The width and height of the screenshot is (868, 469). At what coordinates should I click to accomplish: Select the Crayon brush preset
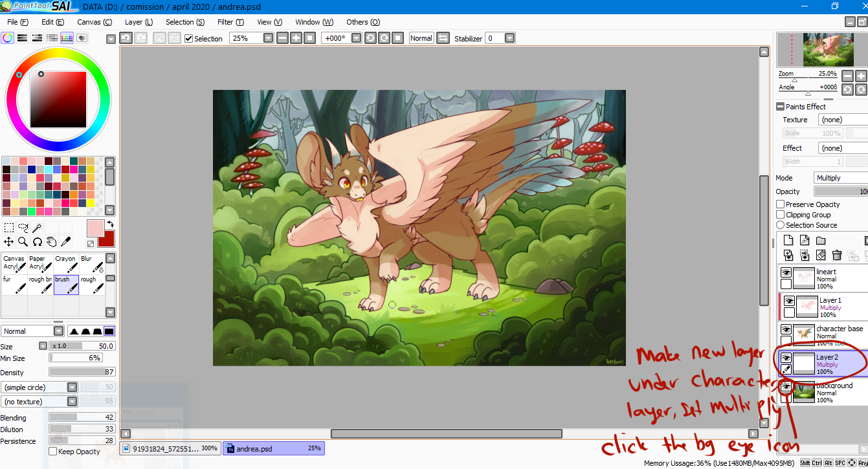pyautogui.click(x=66, y=263)
